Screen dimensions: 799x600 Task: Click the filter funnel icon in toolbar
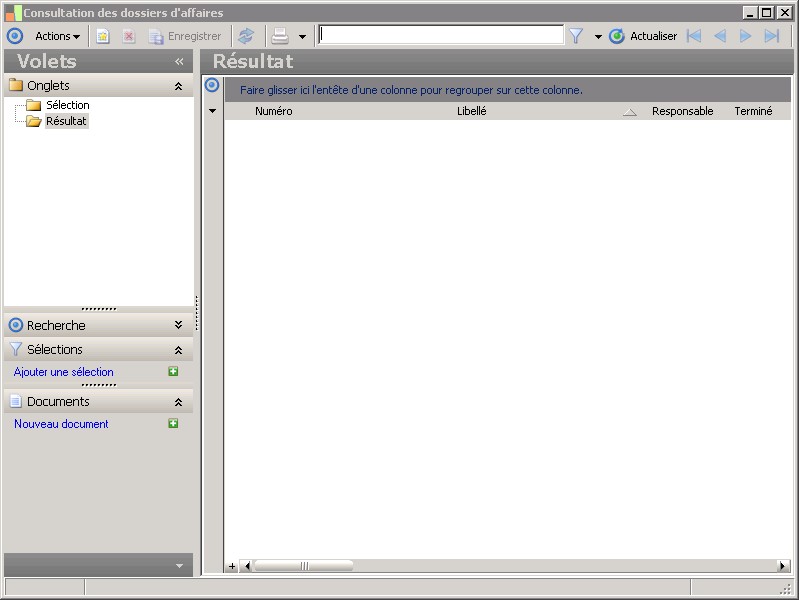coord(576,36)
